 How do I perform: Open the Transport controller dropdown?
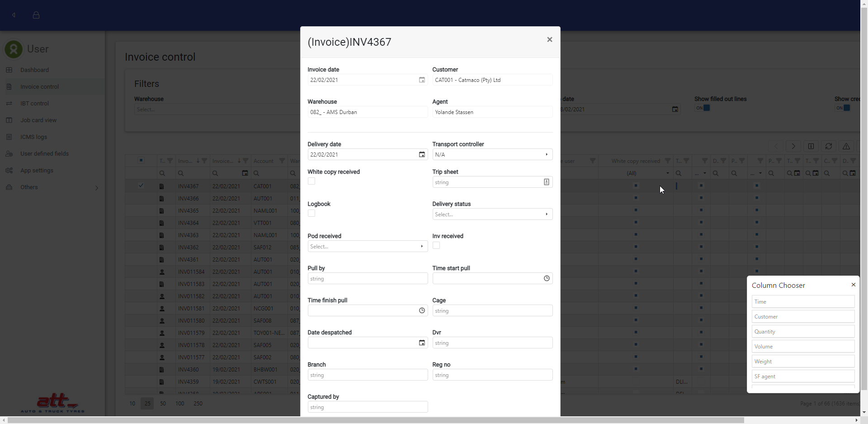tap(492, 155)
